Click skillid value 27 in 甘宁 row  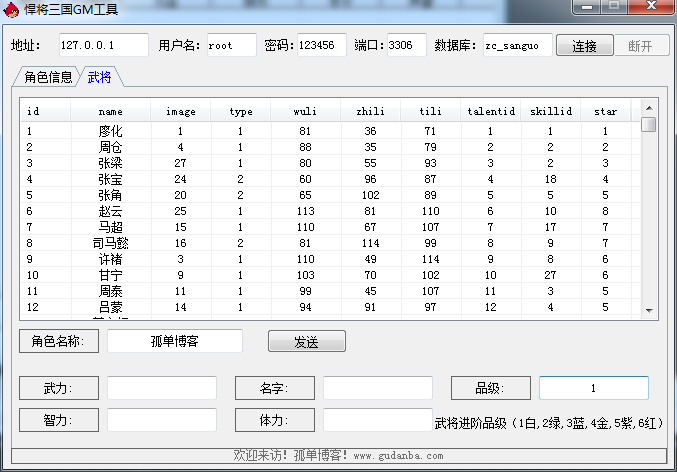point(550,275)
